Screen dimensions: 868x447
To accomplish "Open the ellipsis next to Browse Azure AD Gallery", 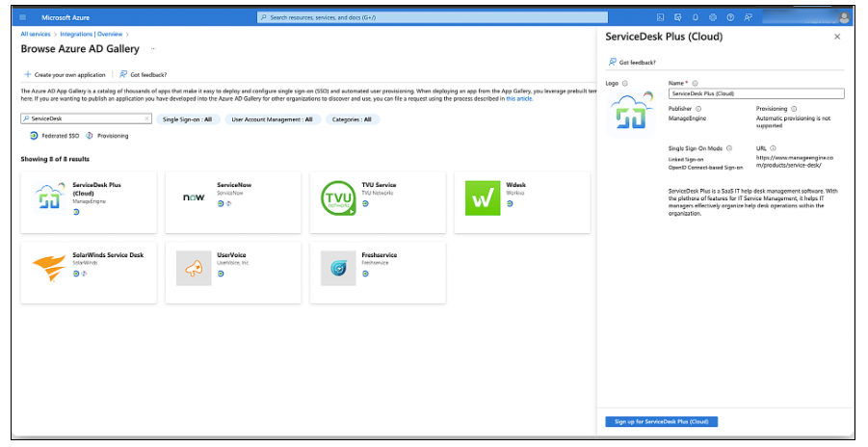I will click(x=153, y=49).
